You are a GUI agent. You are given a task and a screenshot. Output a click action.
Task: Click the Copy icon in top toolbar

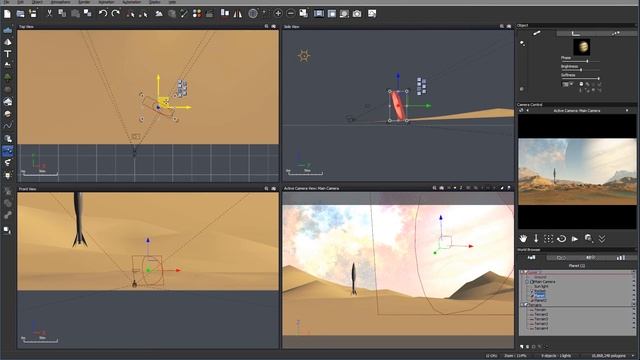click(62, 13)
